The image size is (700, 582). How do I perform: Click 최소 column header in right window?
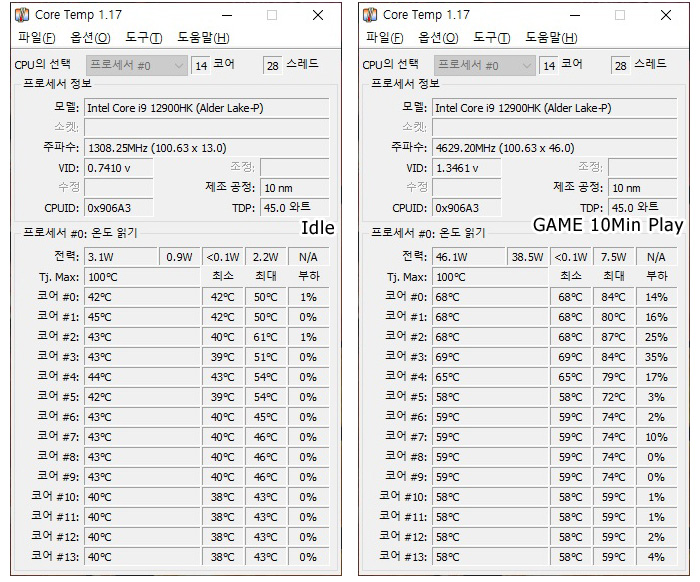(571, 276)
